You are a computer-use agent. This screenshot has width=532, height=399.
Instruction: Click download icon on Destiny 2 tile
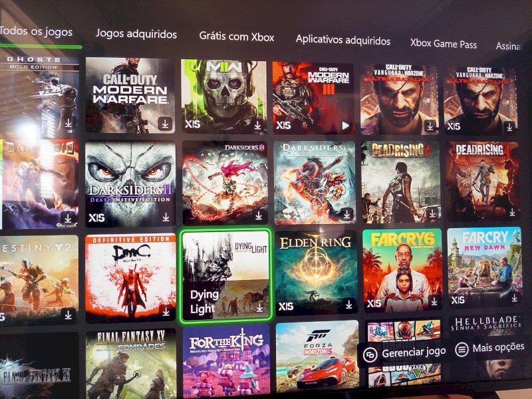[x=68, y=315]
